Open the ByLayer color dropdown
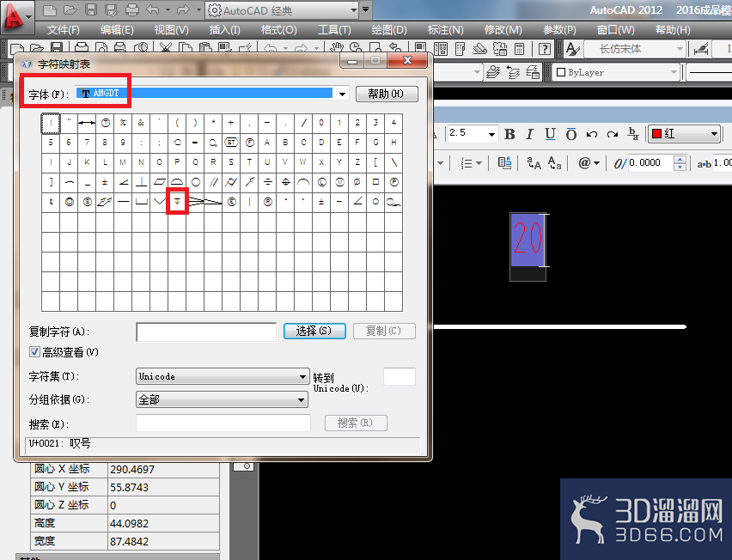The height and width of the screenshot is (560, 732). click(x=674, y=72)
